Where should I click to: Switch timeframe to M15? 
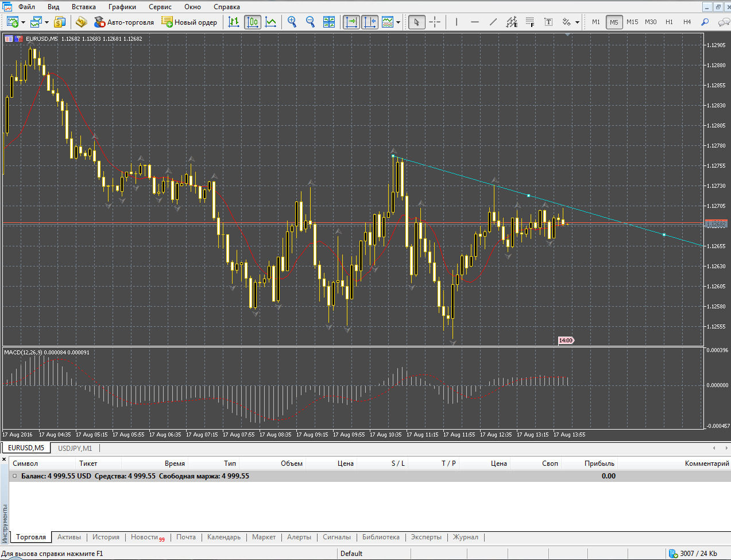coord(632,22)
